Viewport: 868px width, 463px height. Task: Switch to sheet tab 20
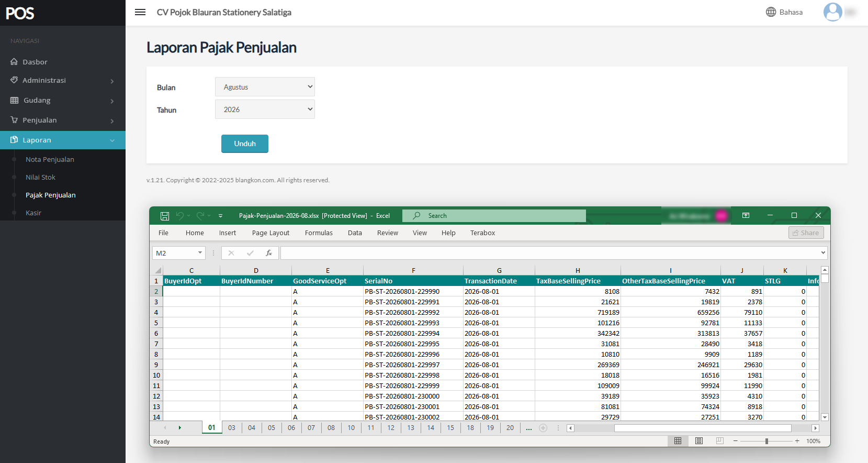click(510, 428)
